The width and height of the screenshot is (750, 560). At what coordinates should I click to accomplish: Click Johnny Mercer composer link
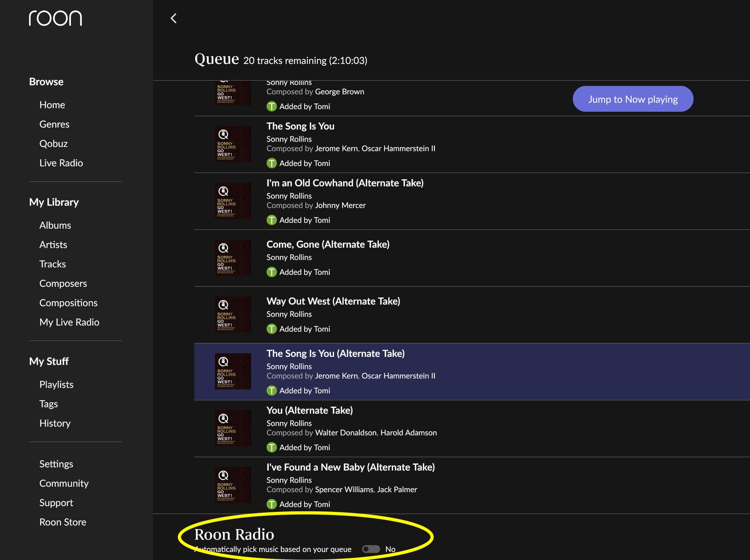coord(340,205)
